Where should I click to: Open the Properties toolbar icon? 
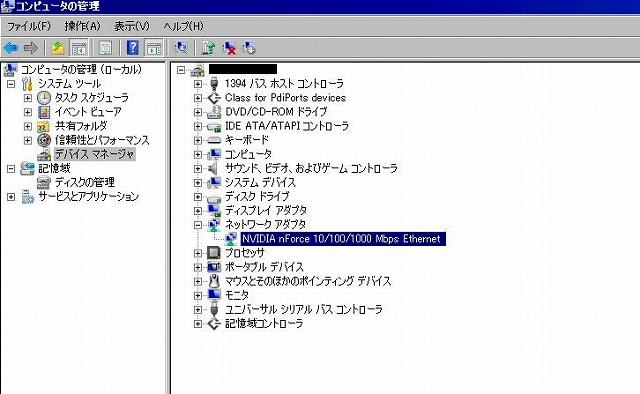click(106, 48)
